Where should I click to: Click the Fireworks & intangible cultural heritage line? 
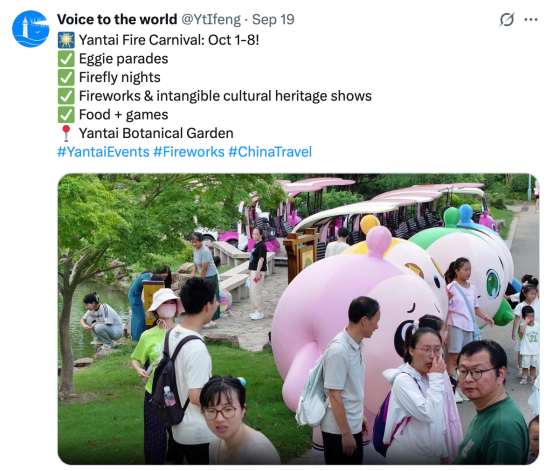coord(225,96)
